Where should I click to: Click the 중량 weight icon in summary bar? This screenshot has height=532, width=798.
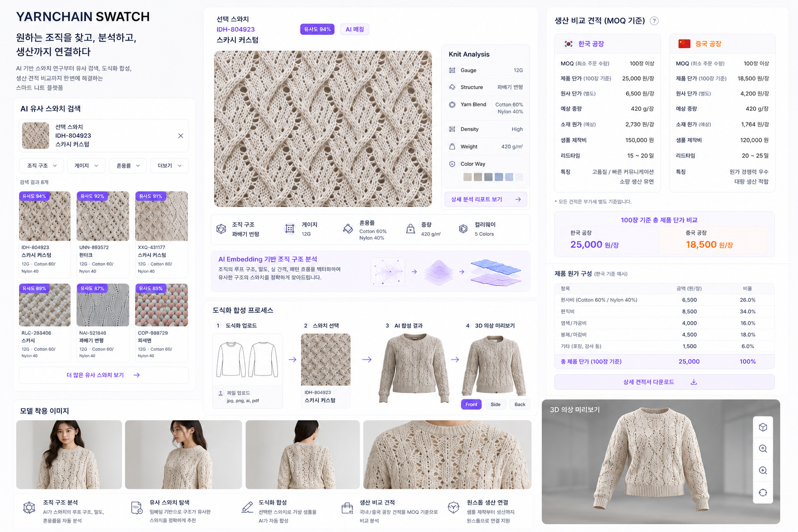410,229
